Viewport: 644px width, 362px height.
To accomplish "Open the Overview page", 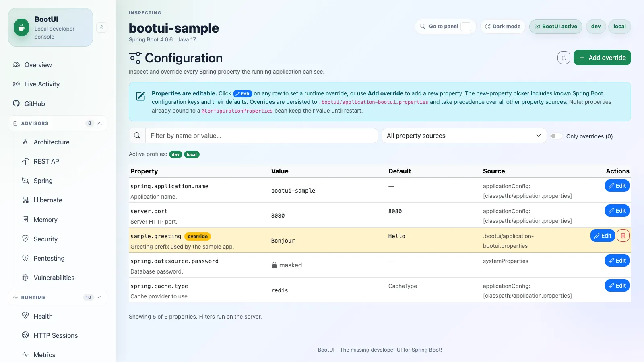I will tap(58, 65).
